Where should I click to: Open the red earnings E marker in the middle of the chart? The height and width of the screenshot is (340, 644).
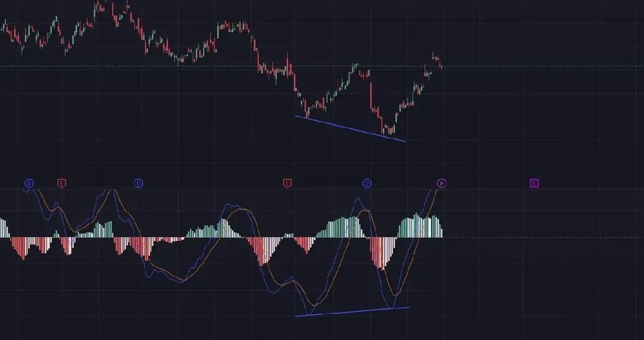(x=287, y=183)
